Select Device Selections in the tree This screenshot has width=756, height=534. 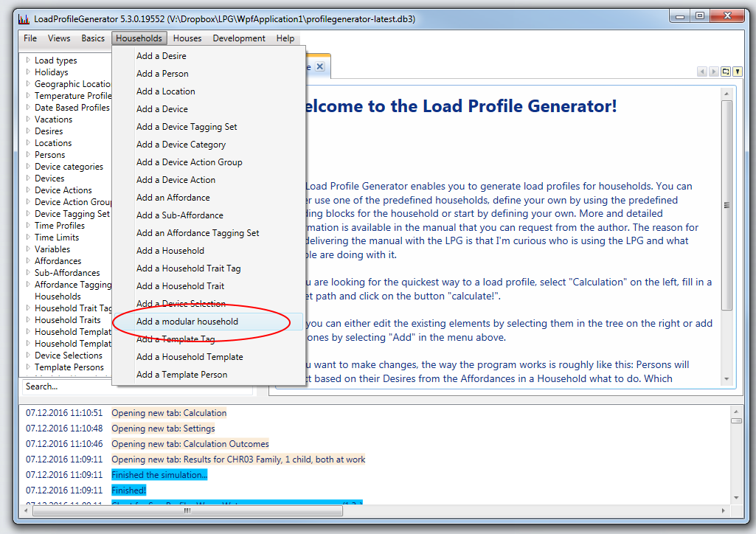(69, 356)
